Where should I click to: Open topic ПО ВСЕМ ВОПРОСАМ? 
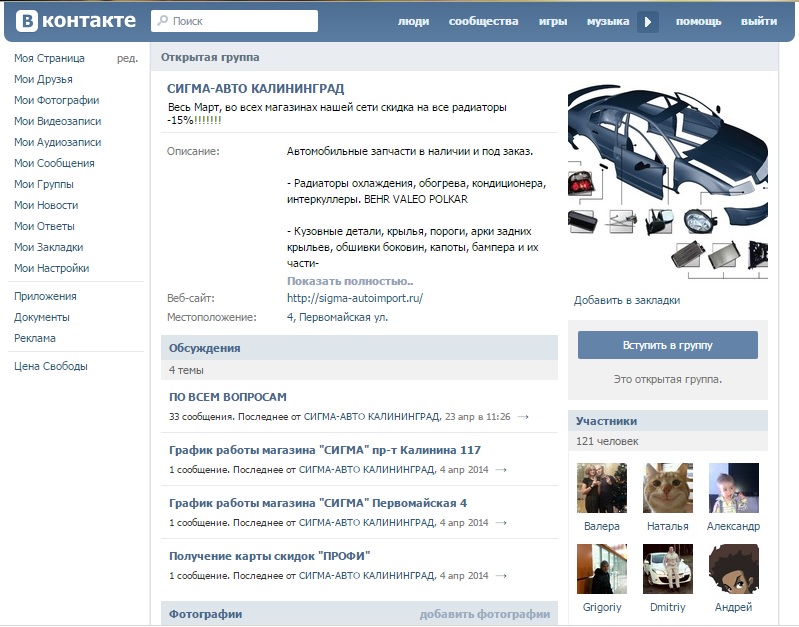point(228,397)
